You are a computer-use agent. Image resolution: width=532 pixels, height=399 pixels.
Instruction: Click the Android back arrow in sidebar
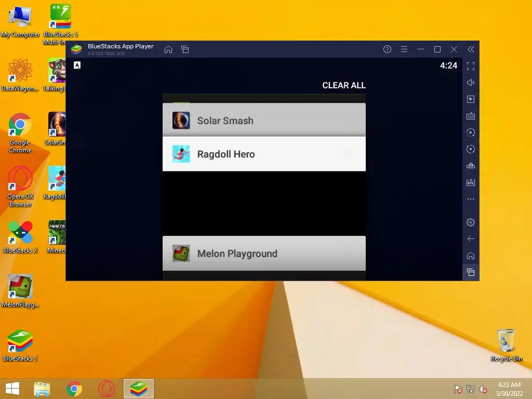coord(471,239)
